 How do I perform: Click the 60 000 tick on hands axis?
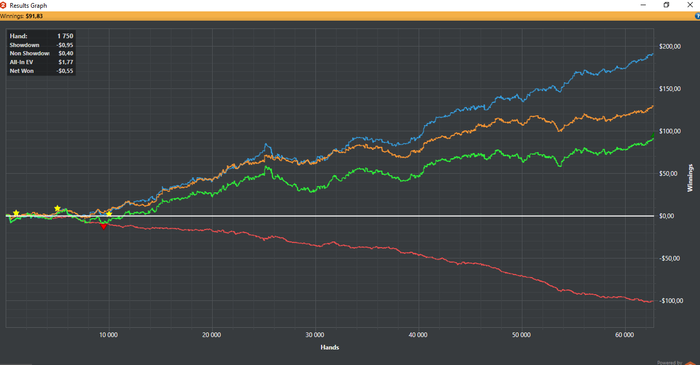pyautogui.click(x=624, y=335)
